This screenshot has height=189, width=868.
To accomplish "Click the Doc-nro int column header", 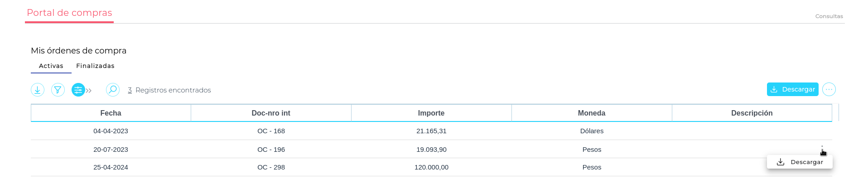I will click(270, 113).
